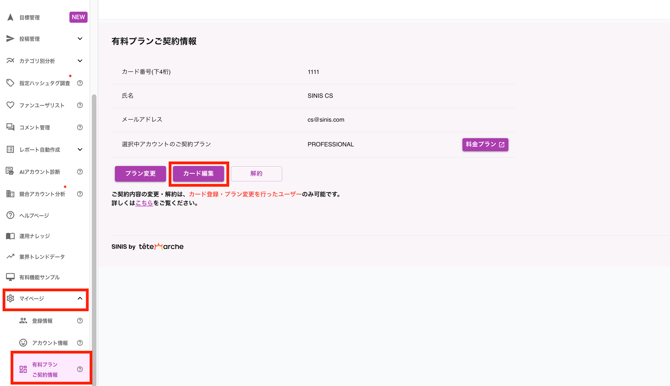
Task: Click the 有料プランご契約情報 page heading
Action: click(x=154, y=41)
